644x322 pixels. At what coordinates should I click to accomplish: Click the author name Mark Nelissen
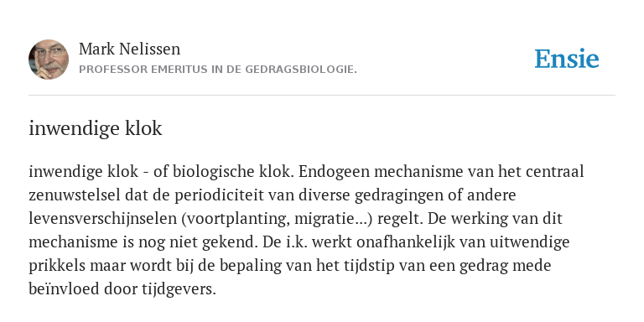129,49
